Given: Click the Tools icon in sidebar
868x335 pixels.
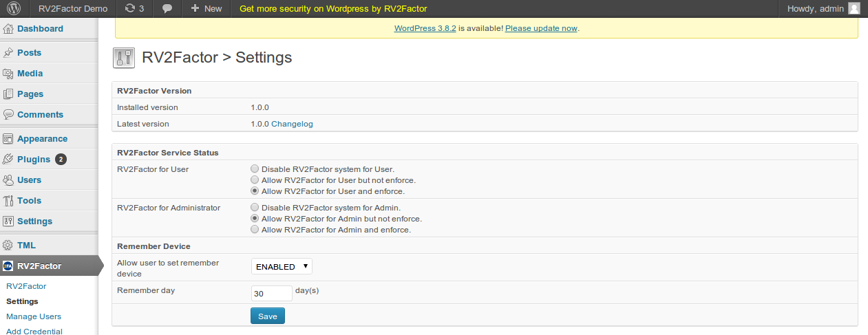Looking at the screenshot, I should [8, 201].
